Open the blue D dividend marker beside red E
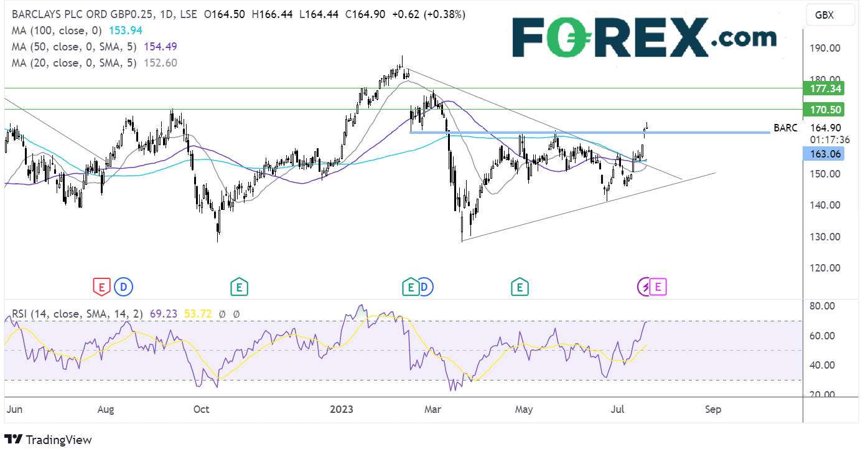 (123, 287)
